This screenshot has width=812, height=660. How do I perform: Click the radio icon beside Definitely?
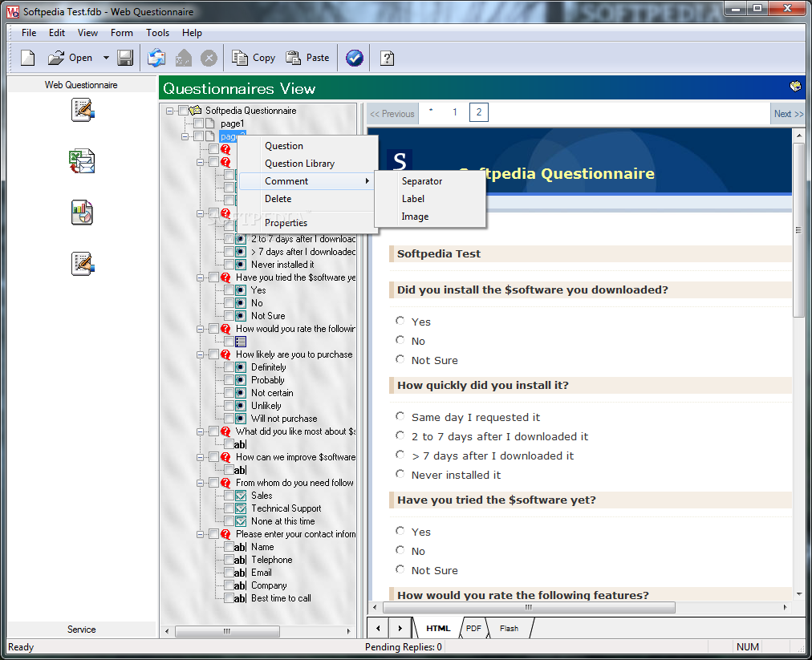(240, 367)
